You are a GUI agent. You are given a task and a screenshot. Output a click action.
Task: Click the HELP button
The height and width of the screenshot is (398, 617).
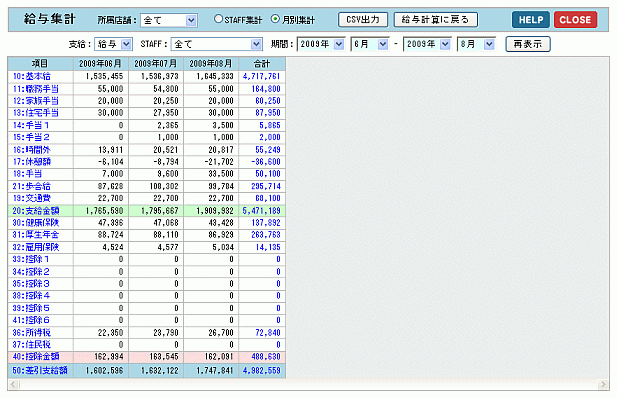click(531, 20)
